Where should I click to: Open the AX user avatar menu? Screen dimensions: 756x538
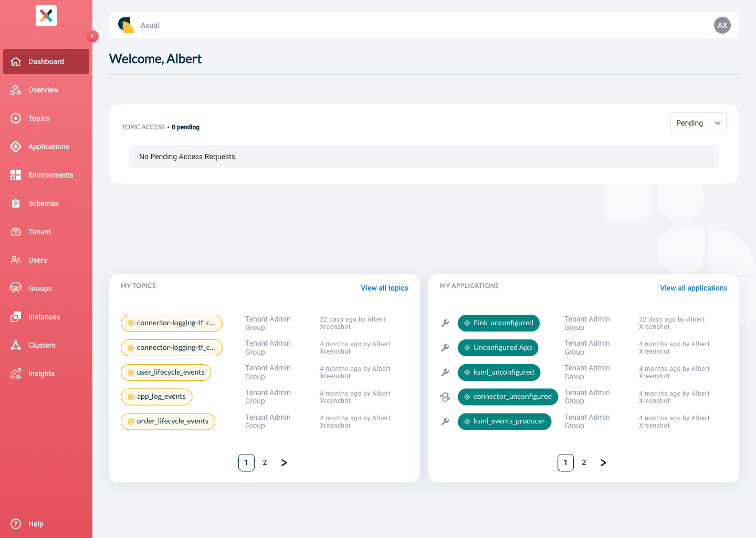722,25
